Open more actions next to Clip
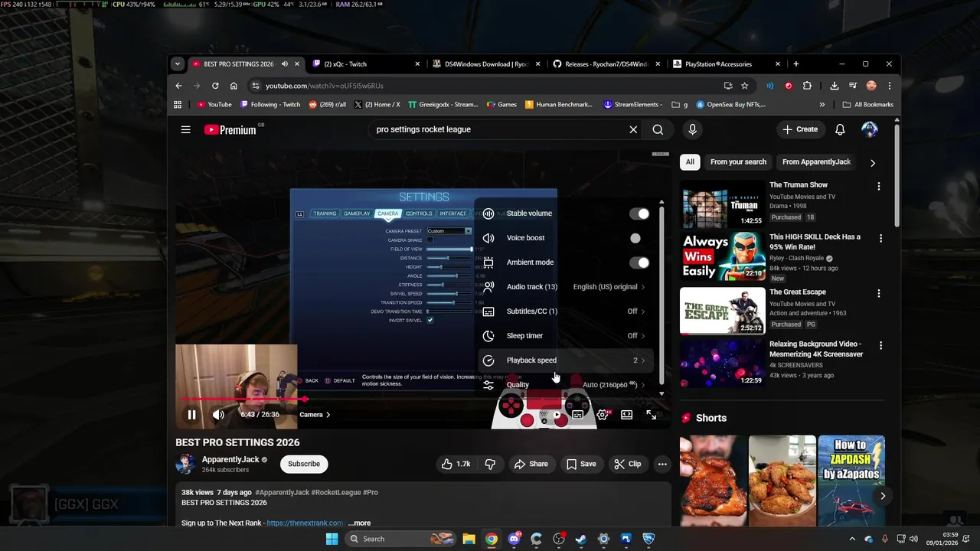Screen dimensions: 980x551 coord(662,464)
